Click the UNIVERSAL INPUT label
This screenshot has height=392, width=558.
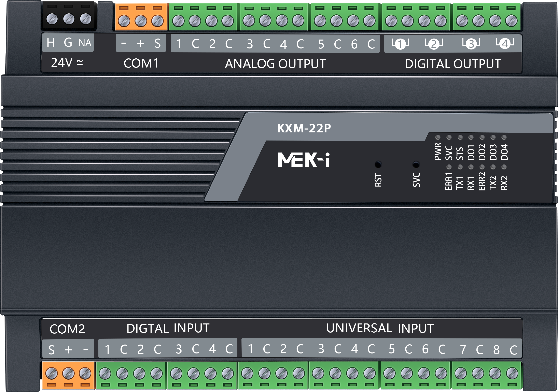[x=380, y=328]
